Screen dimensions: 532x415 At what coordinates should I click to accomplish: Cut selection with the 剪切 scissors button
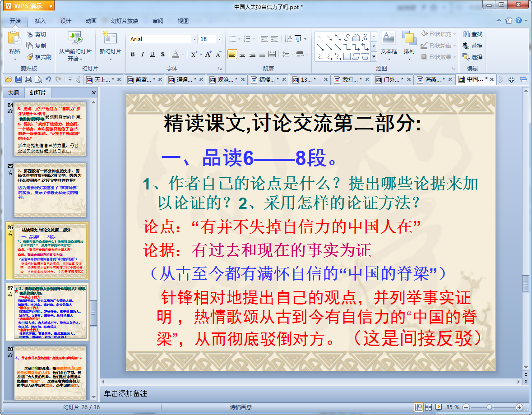tap(37, 34)
